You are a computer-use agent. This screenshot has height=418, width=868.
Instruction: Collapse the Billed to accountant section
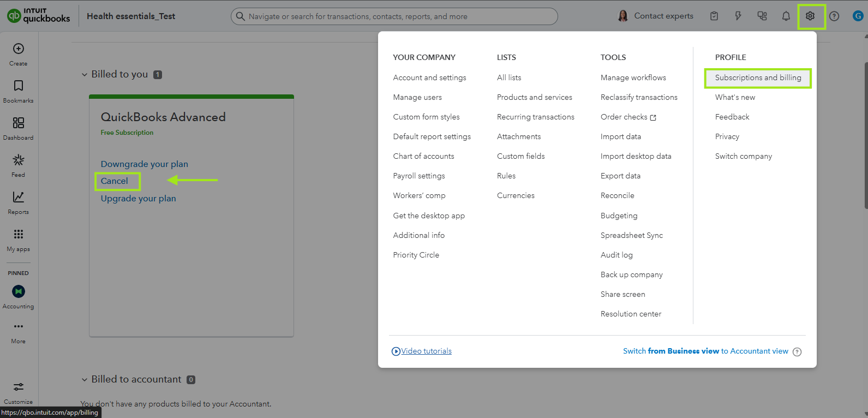85,380
